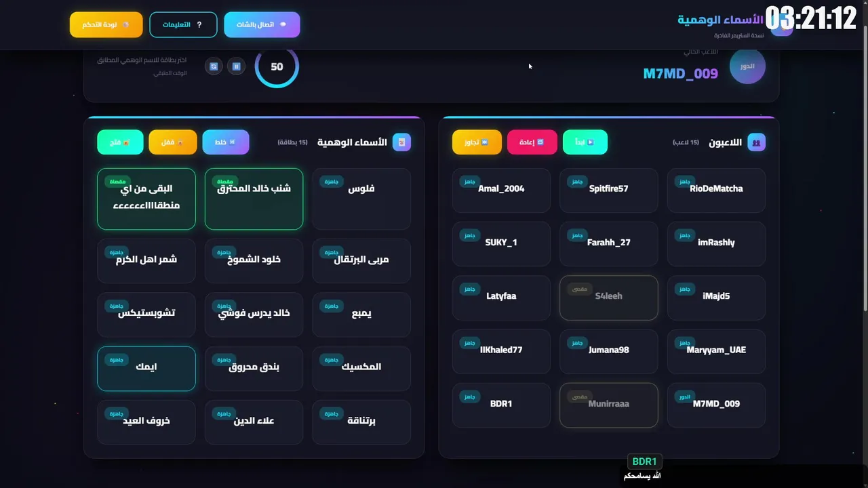Open the لوحة التحكم control panel
Image resolution: width=868 pixels, height=488 pixels.
[106, 24]
